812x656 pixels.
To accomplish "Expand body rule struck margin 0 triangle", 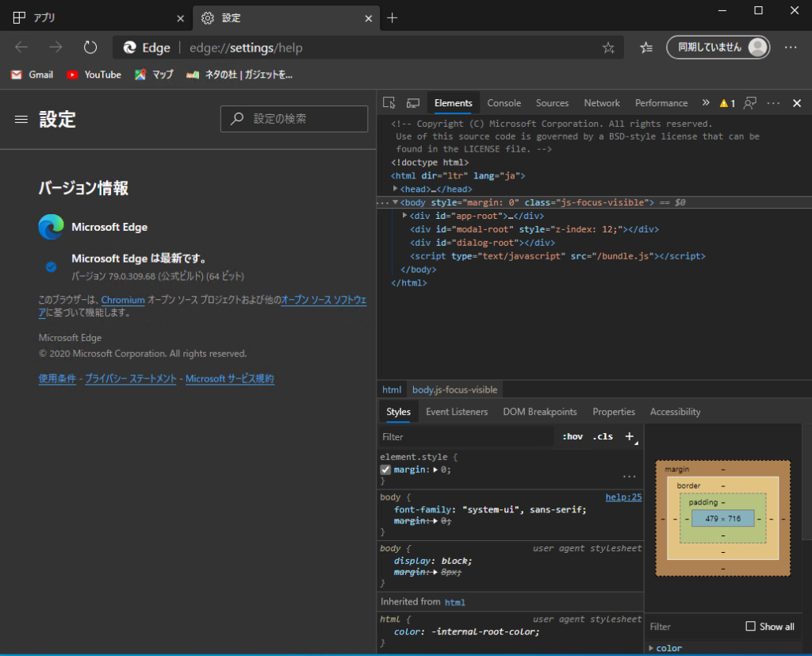I will pos(435,521).
